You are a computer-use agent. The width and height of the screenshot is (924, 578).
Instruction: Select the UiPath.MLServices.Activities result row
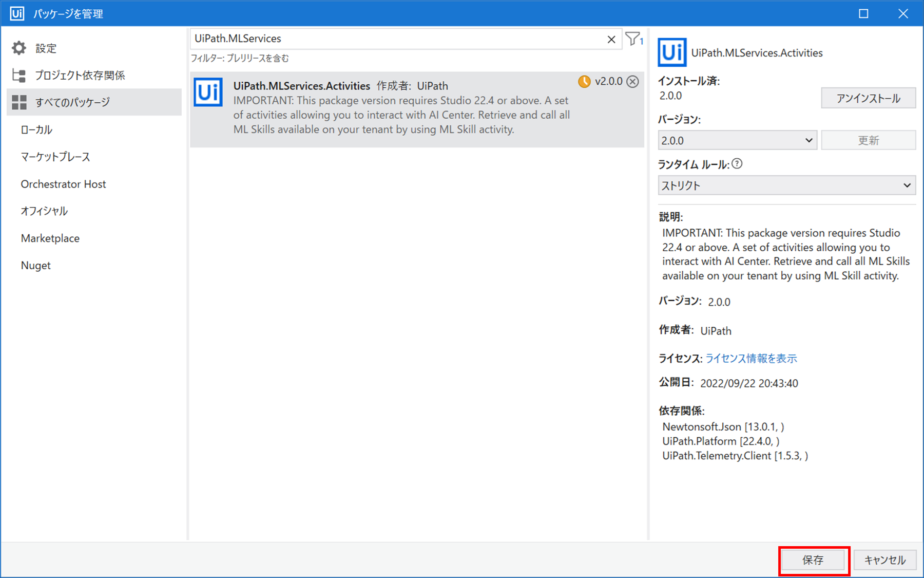pyautogui.click(x=417, y=109)
